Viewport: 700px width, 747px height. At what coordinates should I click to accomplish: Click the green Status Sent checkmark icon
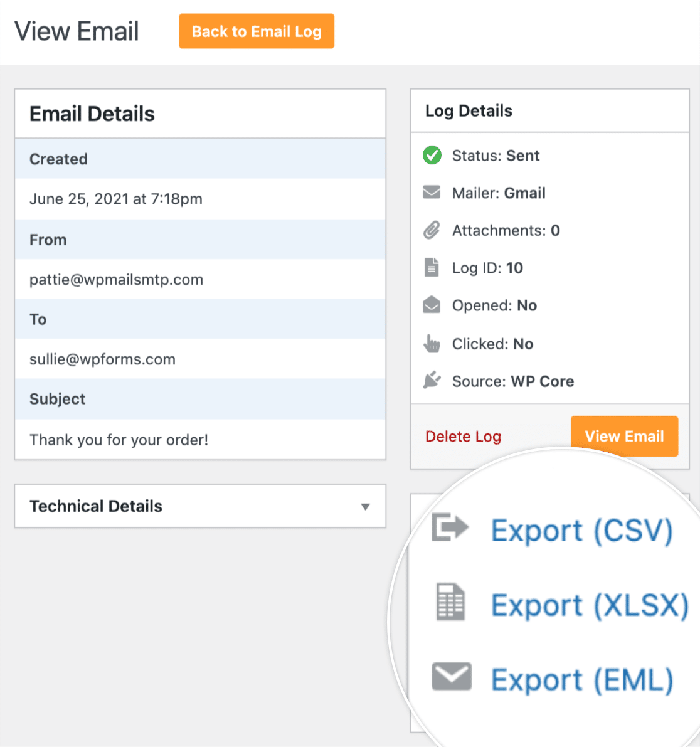pos(432,156)
